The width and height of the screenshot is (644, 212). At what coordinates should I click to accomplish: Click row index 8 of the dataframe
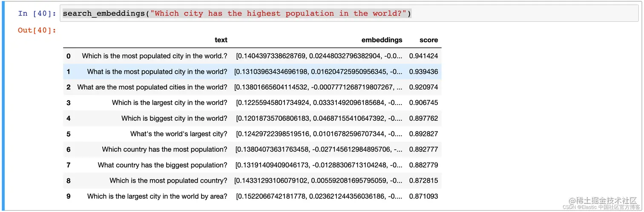pos(69,180)
